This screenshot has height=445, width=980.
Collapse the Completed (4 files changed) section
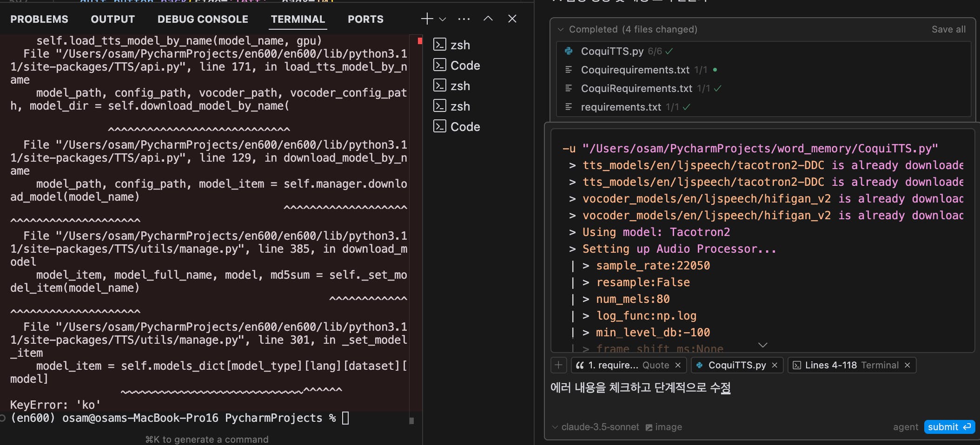click(x=561, y=29)
